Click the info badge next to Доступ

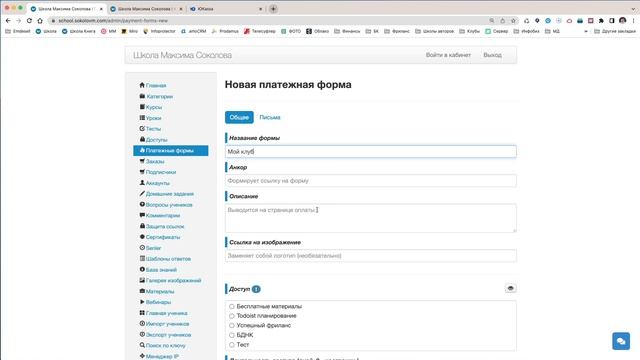256,289
